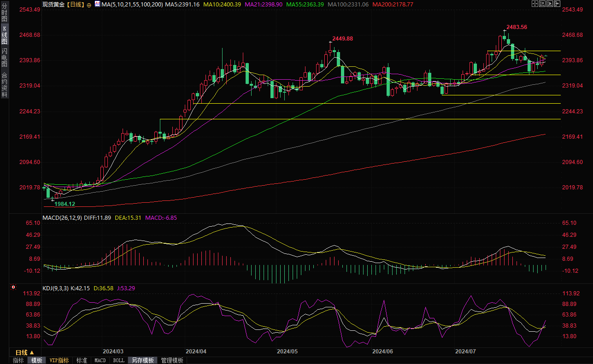
Task: Select the 指标 tab at bottom
Action: [18, 360]
